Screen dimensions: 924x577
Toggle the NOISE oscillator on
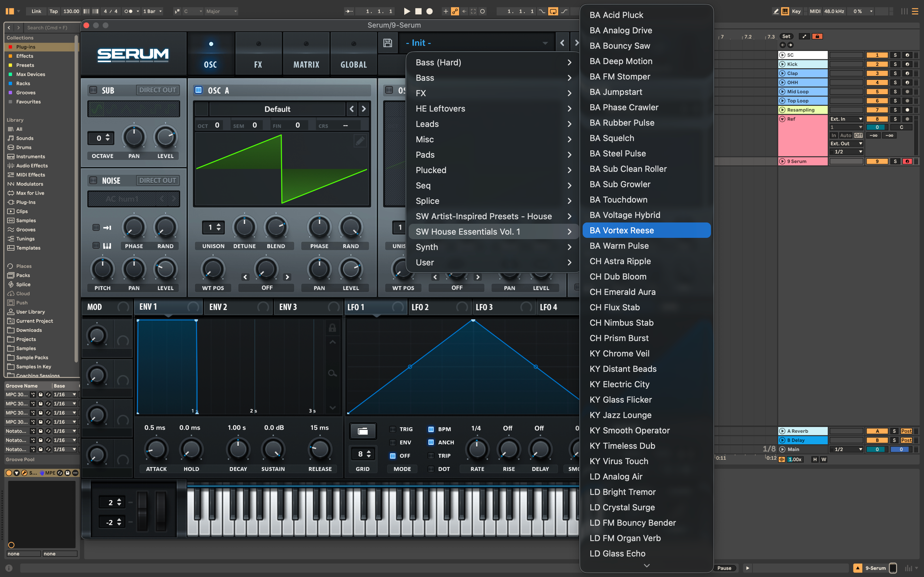[93, 180]
